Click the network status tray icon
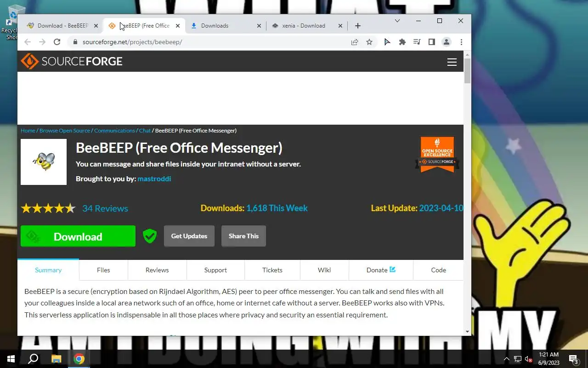The width and height of the screenshot is (588, 368). [518, 359]
